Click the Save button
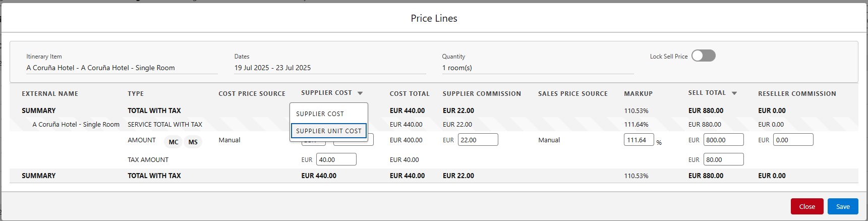This screenshot has width=868, height=221. (x=842, y=206)
